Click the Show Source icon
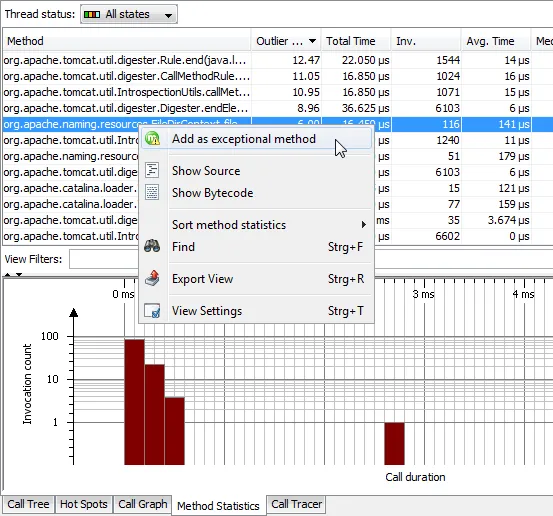 [x=152, y=170]
